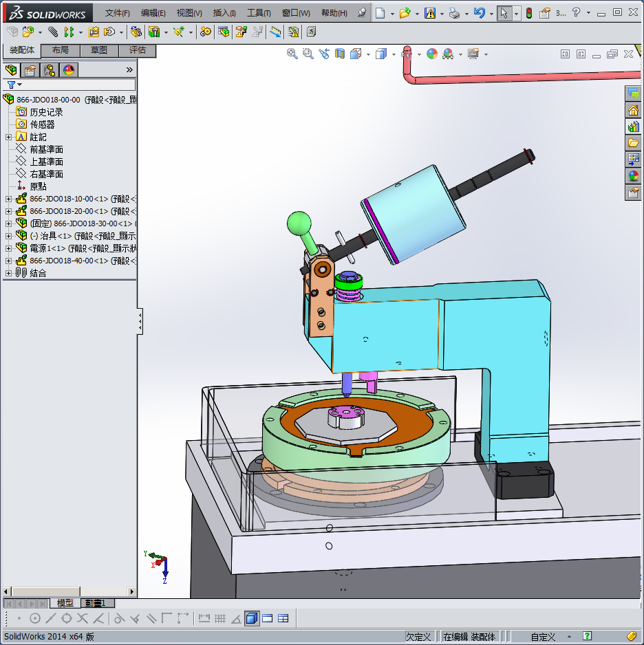Screen dimensions: 644x645
Task: Click the panel tabs overflow chevron
Action: pyautogui.click(x=129, y=70)
